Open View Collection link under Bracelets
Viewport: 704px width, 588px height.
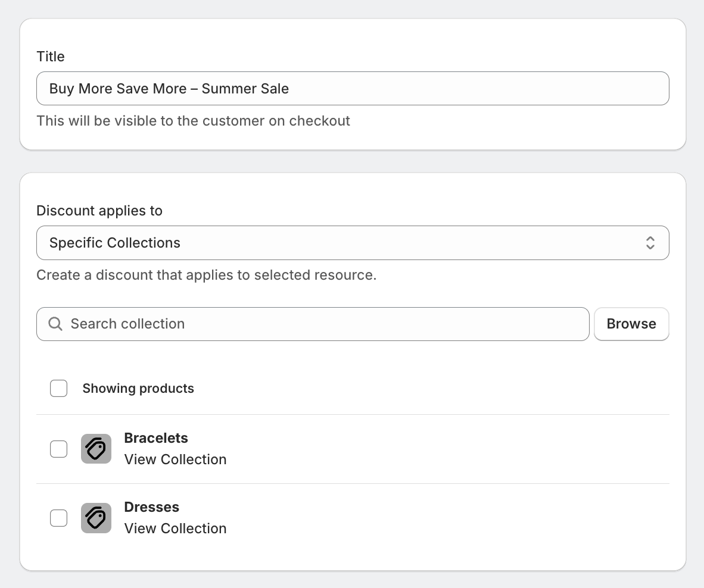coord(175,459)
